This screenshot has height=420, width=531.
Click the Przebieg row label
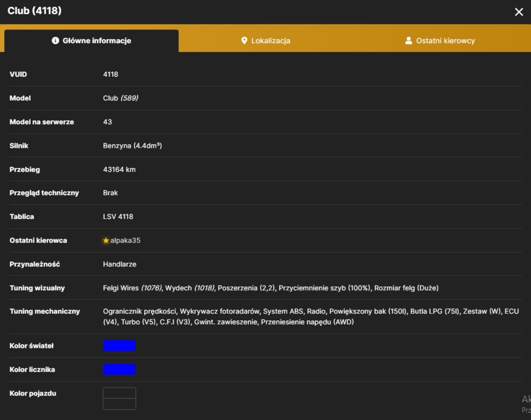tap(25, 170)
